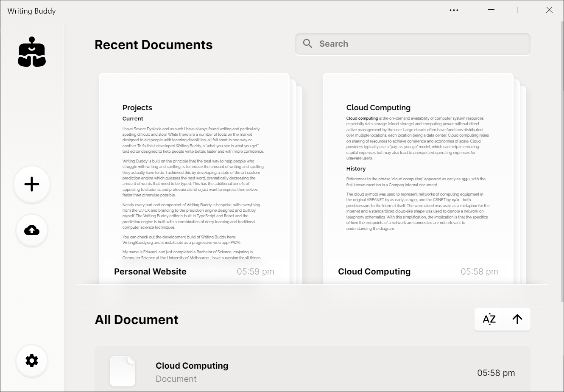The width and height of the screenshot is (564, 392).
Task: Click the Personal Website title label
Action: [x=150, y=271]
